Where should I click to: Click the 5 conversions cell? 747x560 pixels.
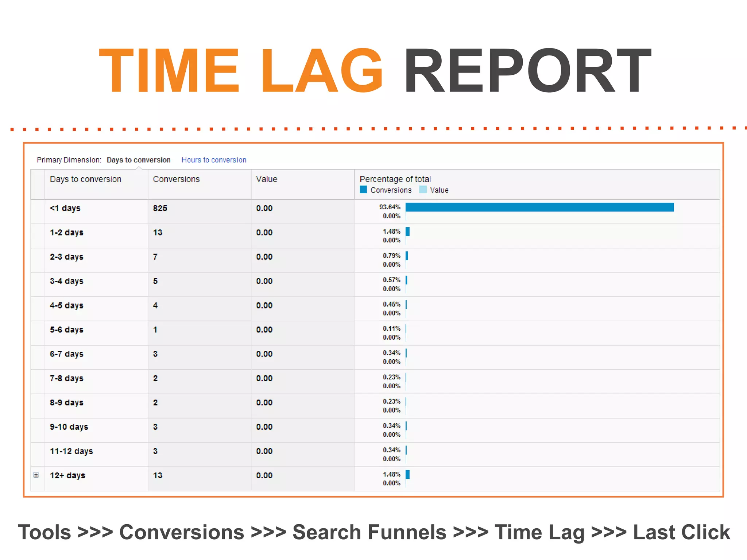click(155, 281)
